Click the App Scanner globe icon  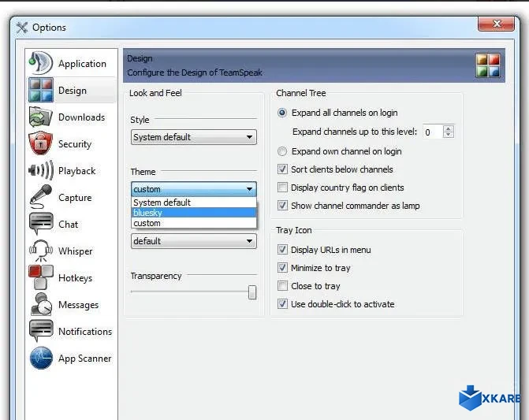(x=41, y=358)
